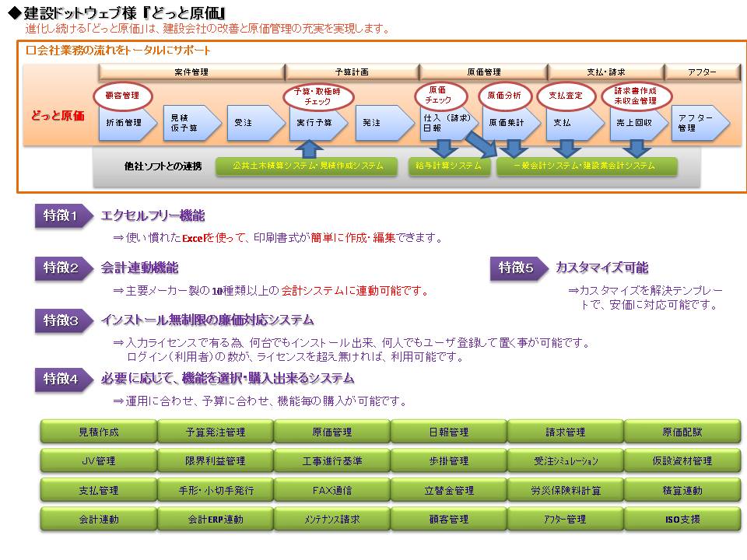Click the ISO支援 button
Viewport: 747px width, 560px height.
pyautogui.click(x=682, y=519)
